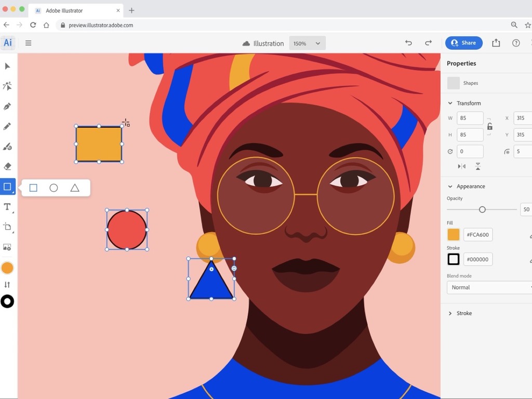Choose the triangle shape in flyout
Image resolution: width=532 pixels, height=399 pixels.
click(x=75, y=188)
